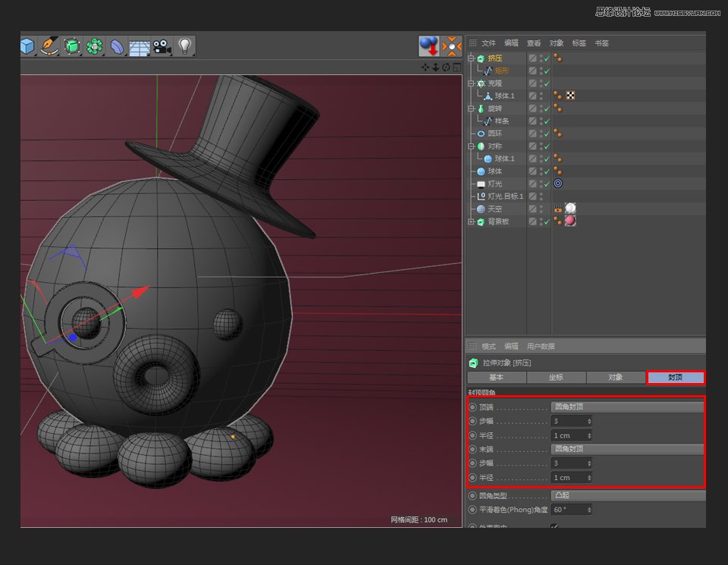Expand the 背景板 tree node
728x565 pixels.
471,221
